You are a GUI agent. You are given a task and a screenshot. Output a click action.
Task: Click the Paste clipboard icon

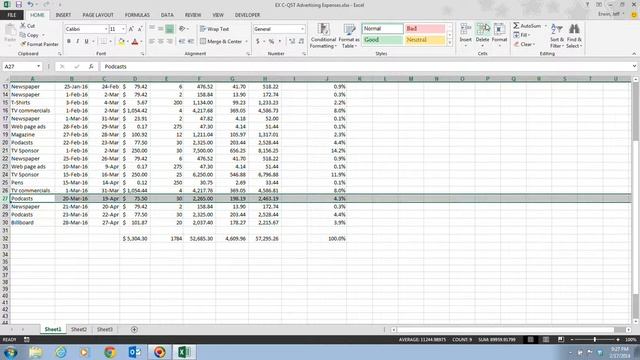tap(10, 32)
